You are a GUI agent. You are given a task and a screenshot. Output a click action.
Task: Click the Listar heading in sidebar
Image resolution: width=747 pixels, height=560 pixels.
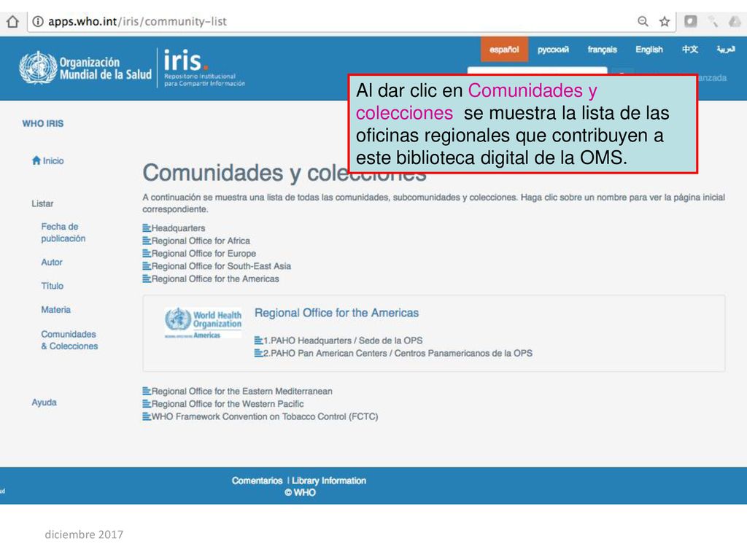42,203
